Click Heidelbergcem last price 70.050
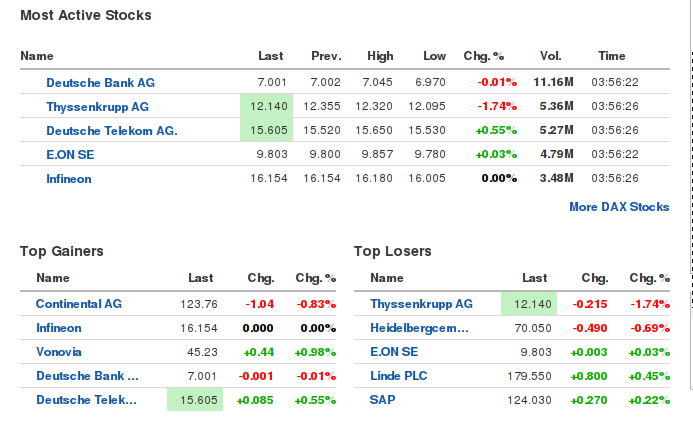This screenshot has height=428, width=693. [x=533, y=328]
